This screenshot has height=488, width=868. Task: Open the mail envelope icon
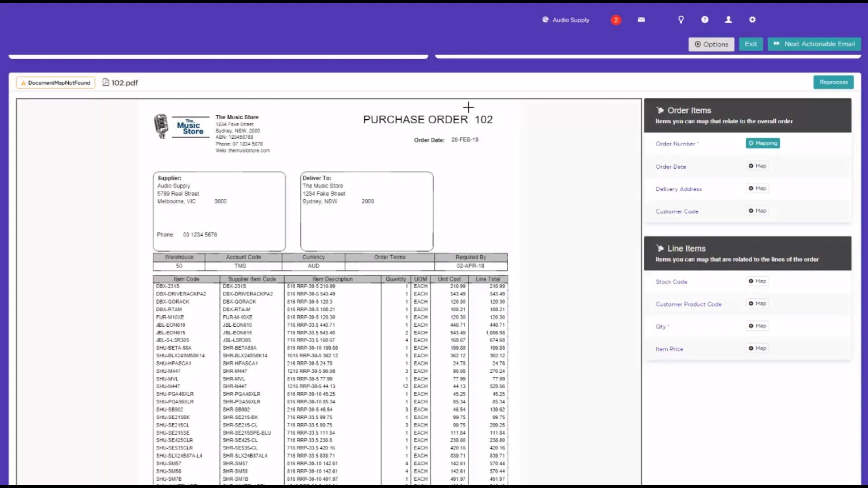[641, 19]
